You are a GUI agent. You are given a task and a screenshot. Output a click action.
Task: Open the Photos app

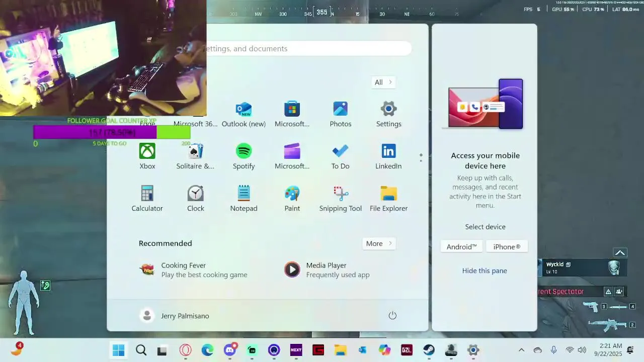point(341,115)
